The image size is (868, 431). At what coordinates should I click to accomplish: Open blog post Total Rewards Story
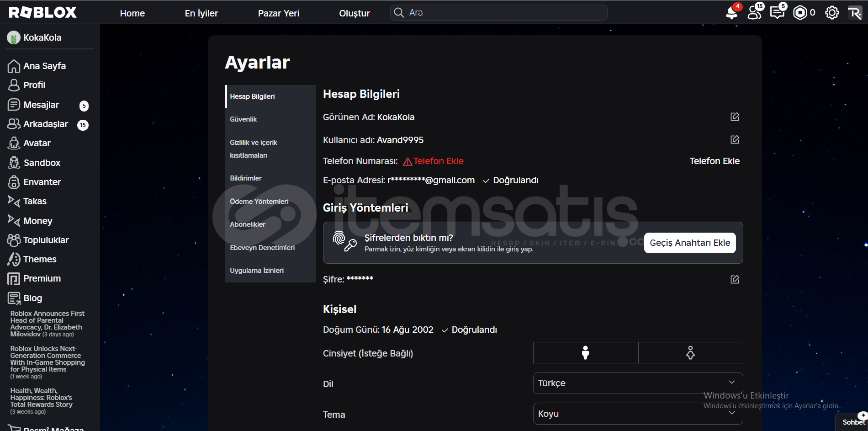pos(42,401)
